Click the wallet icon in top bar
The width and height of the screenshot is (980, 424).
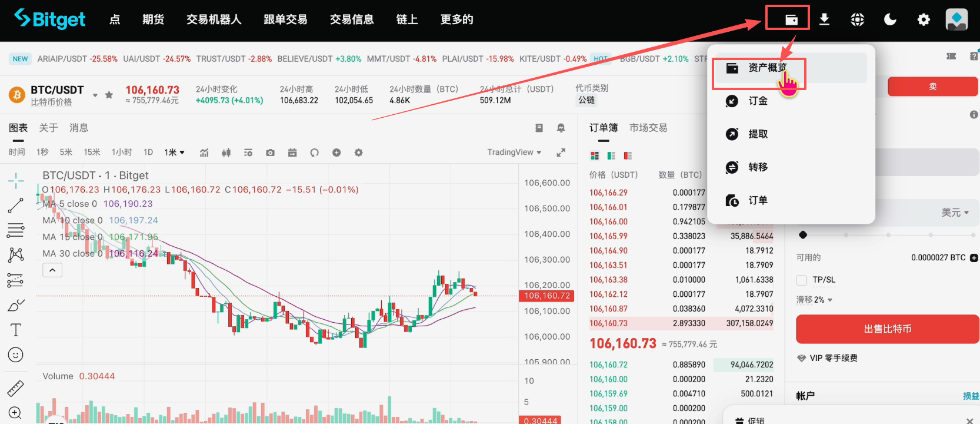(x=791, y=19)
